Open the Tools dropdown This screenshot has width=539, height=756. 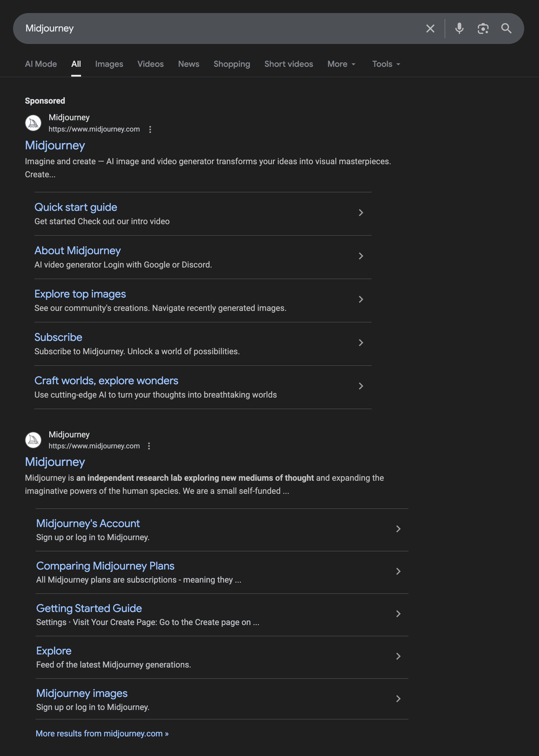click(x=386, y=64)
